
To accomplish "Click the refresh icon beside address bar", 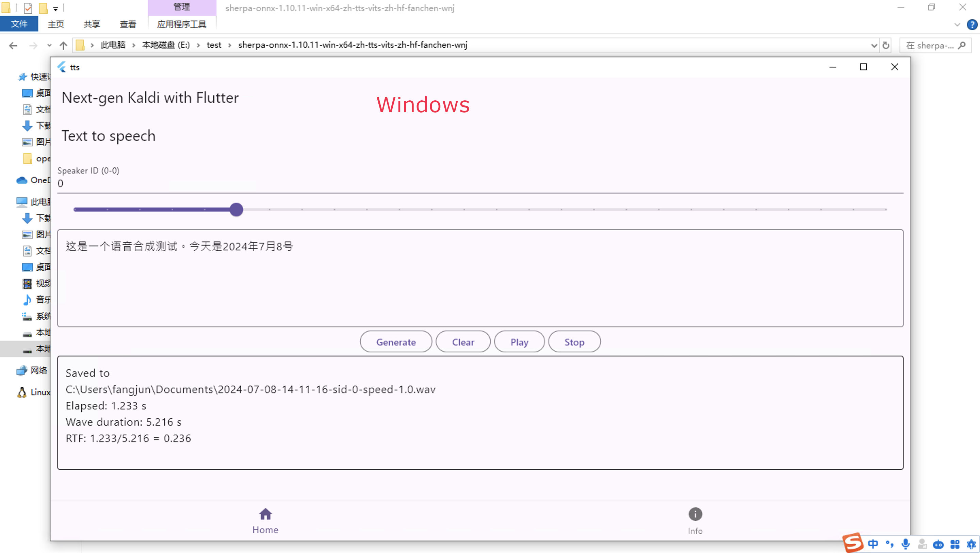I will click(886, 45).
